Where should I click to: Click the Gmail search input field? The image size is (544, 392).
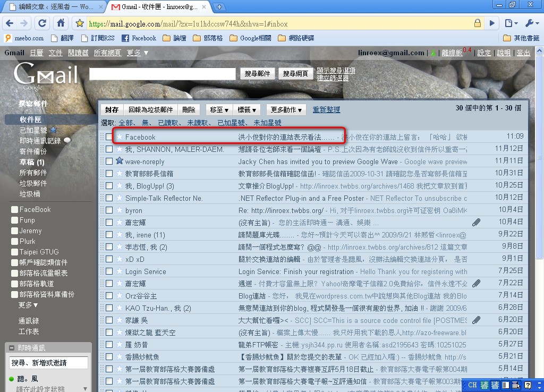[x=163, y=73]
